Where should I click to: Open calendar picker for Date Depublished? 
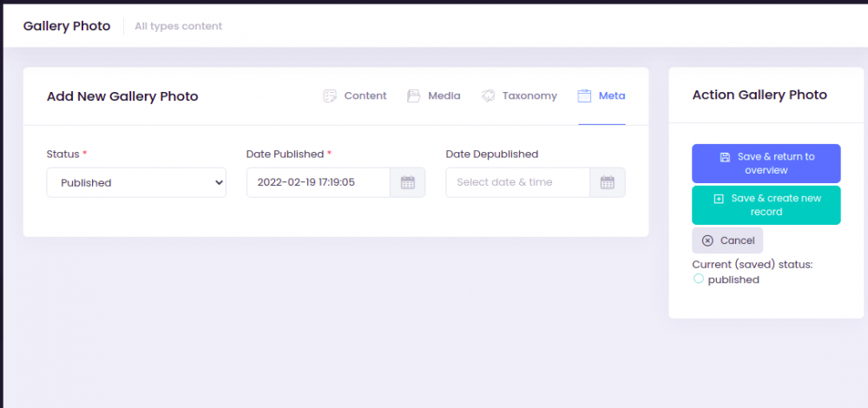click(608, 182)
